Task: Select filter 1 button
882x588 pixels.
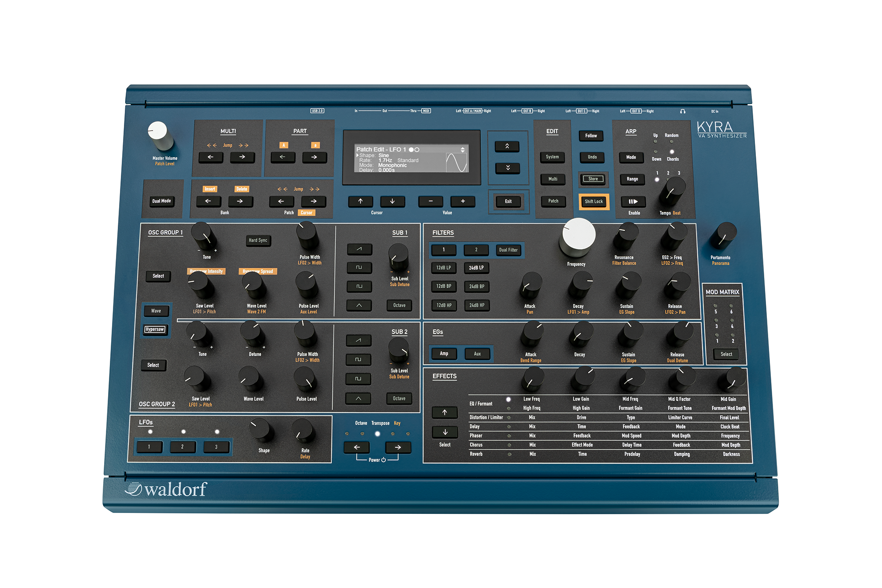Action: click(444, 250)
